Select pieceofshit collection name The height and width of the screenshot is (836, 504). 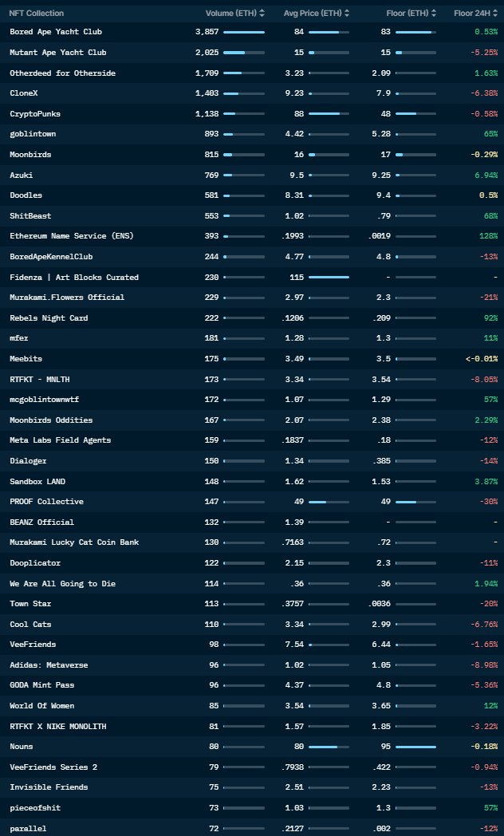point(35,808)
